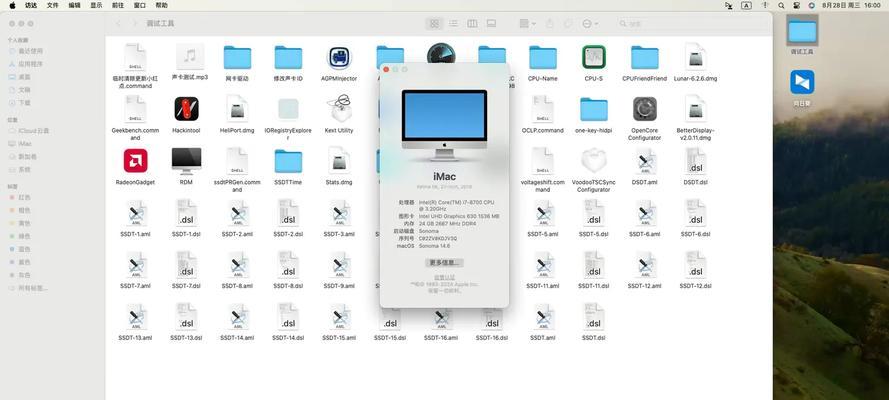Select the SSDT-1.aml file
The height and width of the screenshot is (400, 889).
tap(136, 213)
